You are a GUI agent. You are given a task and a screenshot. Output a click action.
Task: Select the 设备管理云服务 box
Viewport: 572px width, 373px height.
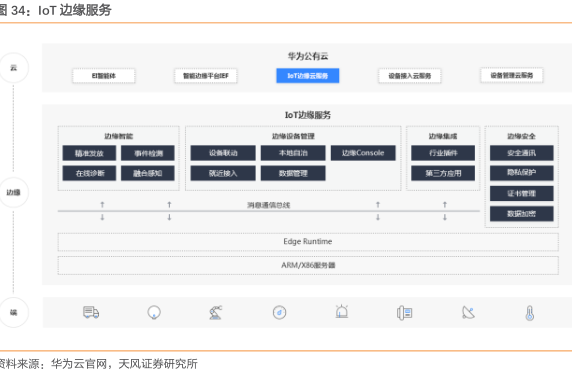coord(511,75)
